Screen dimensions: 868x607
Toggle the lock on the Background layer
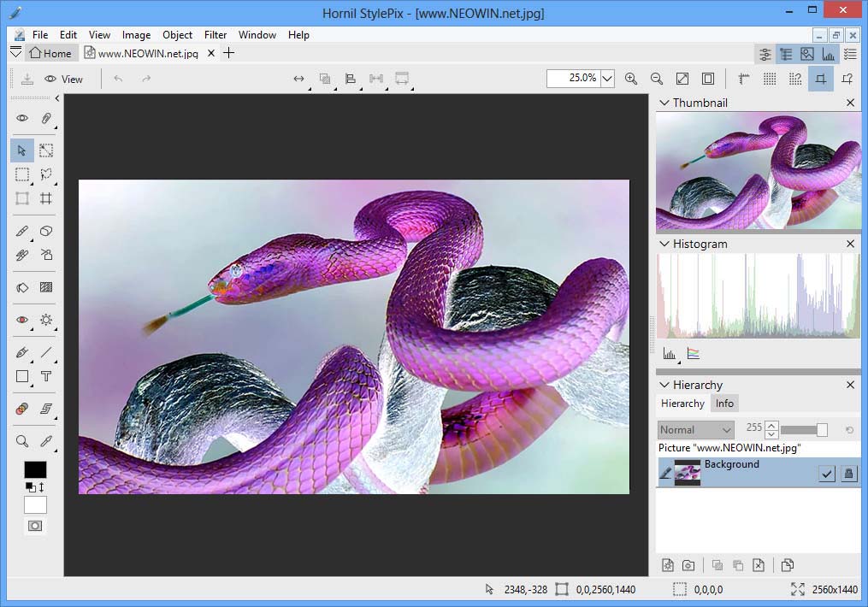coord(848,474)
